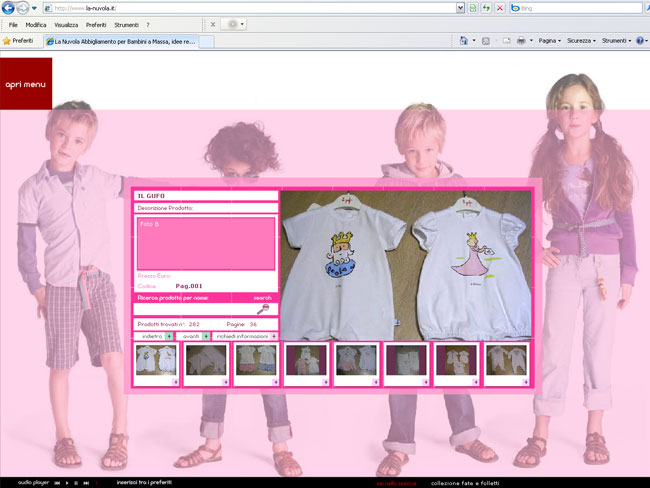Image resolution: width=650 pixels, height=488 pixels.
Task: Click the compatibility view icon beside the address bar
Action: click(x=473, y=8)
